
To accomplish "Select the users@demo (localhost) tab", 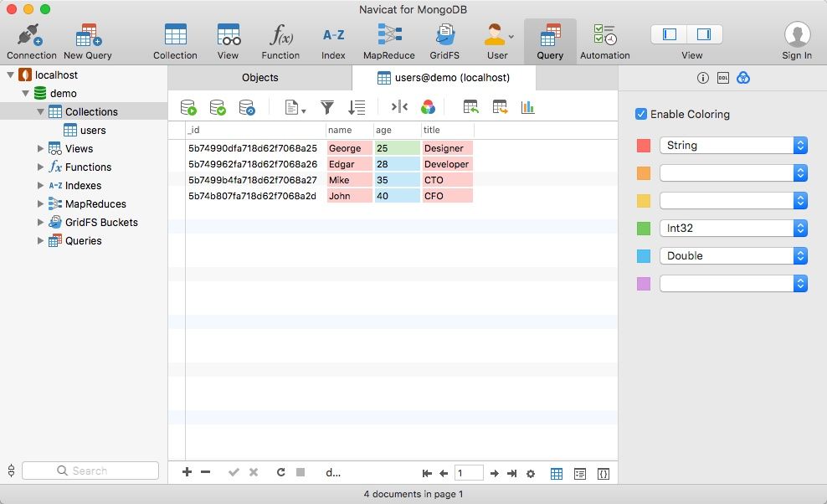I will point(444,78).
